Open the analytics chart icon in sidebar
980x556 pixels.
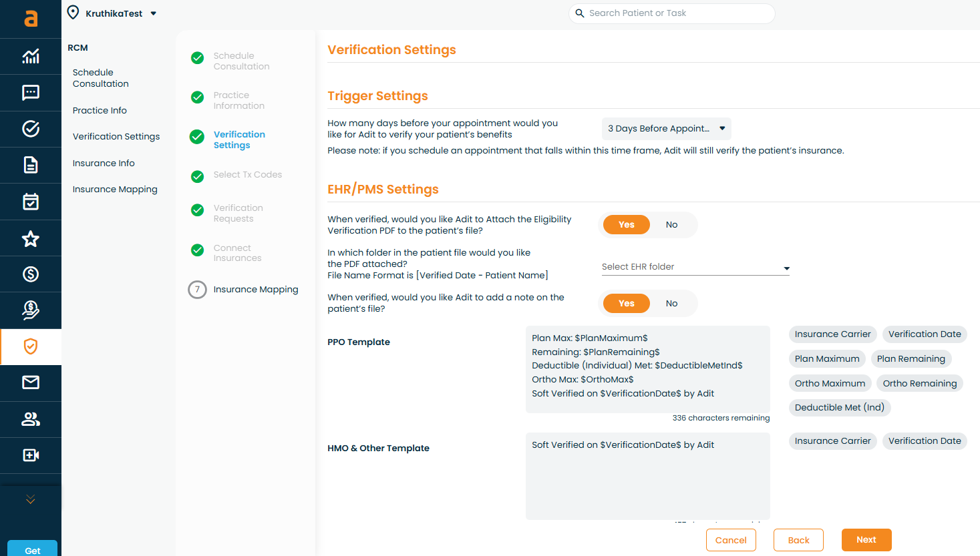tap(31, 57)
